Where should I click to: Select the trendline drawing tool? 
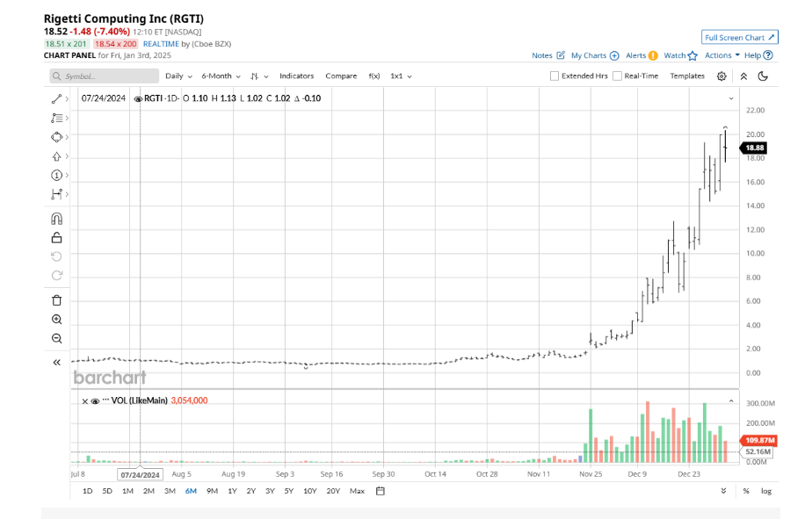tap(56, 98)
